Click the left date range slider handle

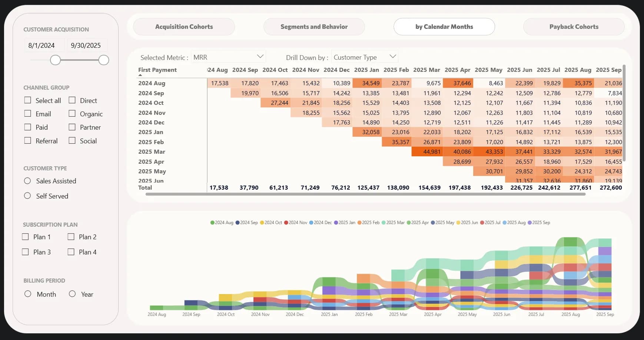[x=55, y=60]
